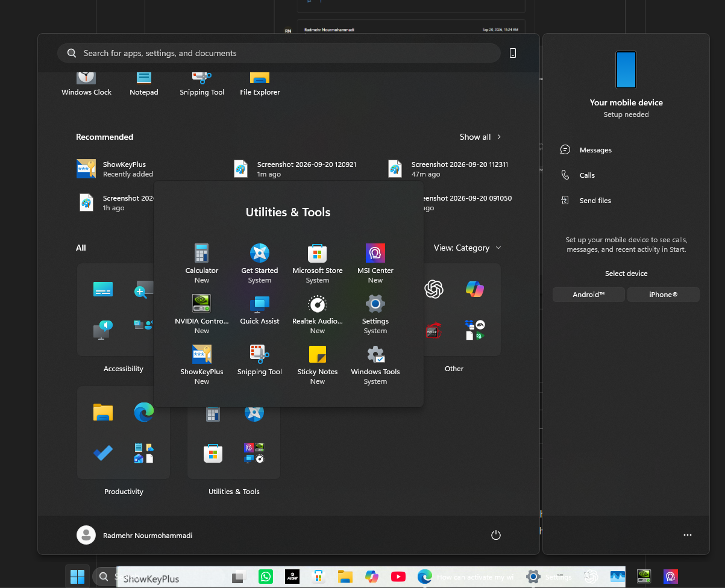Open File Explorer from the taskbar

point(345,577)
